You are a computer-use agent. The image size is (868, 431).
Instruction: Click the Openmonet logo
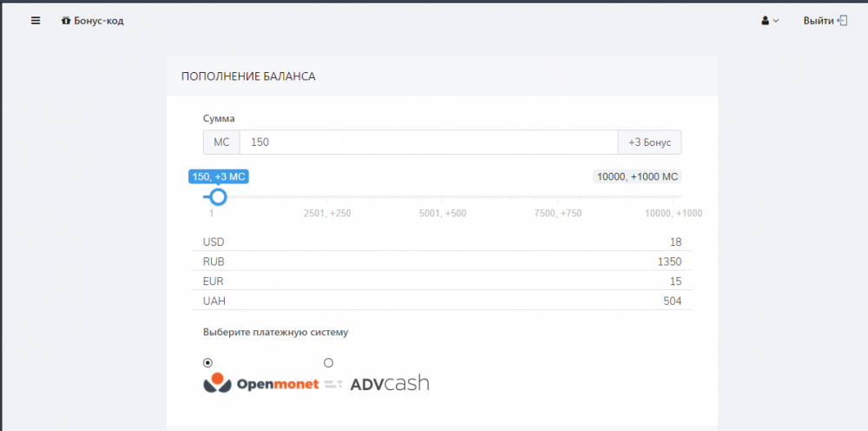click(x=260, y=383)
